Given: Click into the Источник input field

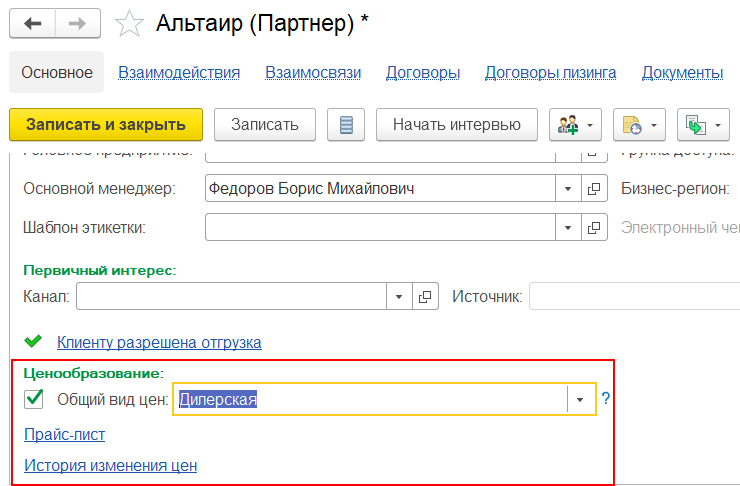Looking at the screenshot, I should (634, 297).
